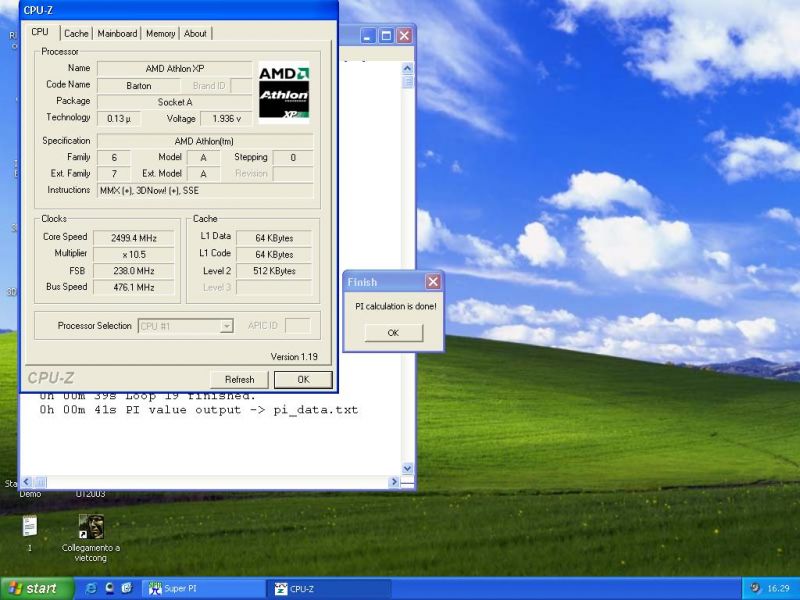Click the Super PI horizontal scroll right arrow
Screen dimensions: 800x600
tap(394, 482)
